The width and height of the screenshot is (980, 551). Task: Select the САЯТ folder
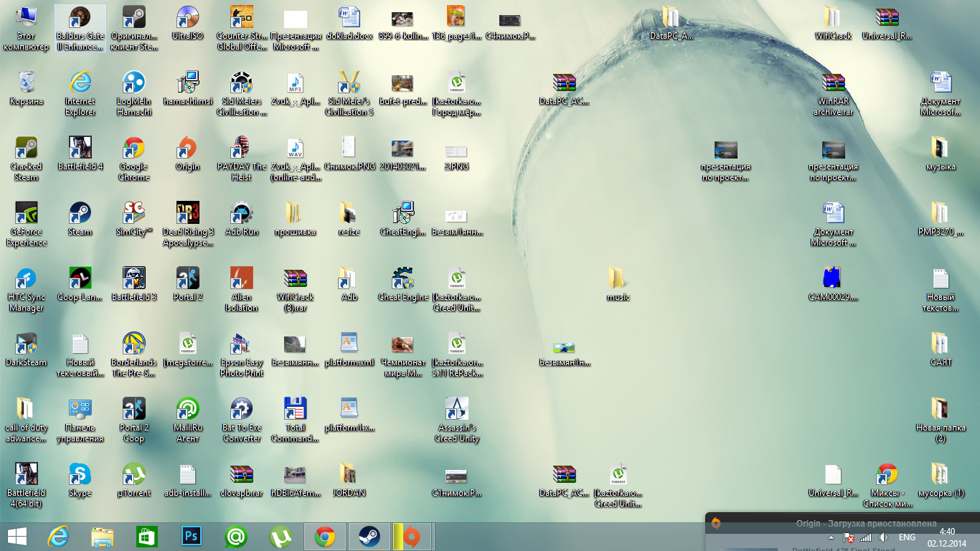(941, 349)
